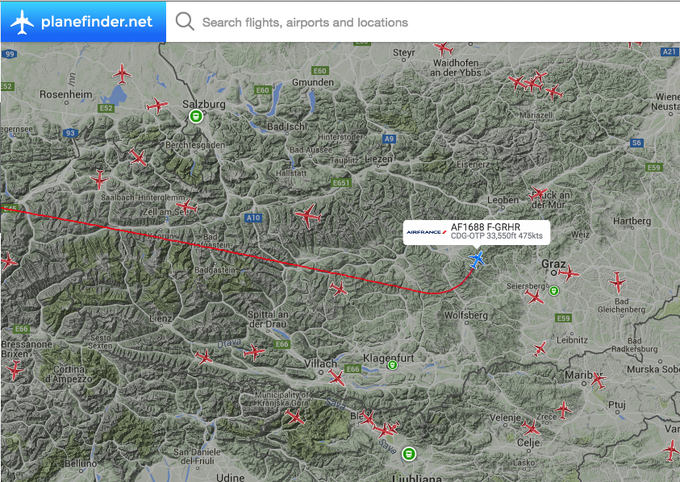Click the Celje city label
The image size is (680, 482).
point(528,443)
